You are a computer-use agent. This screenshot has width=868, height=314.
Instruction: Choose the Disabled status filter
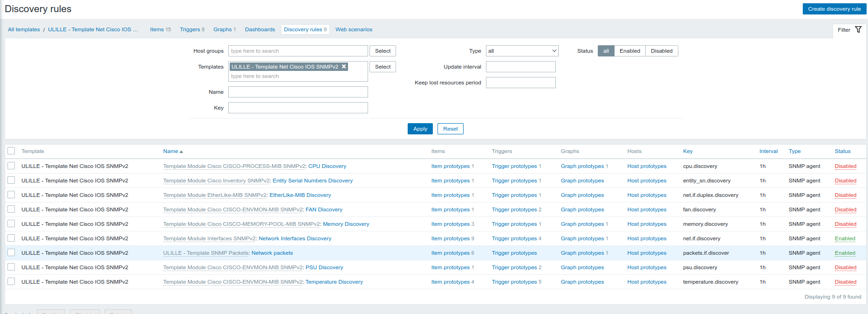tap(661, 51)
